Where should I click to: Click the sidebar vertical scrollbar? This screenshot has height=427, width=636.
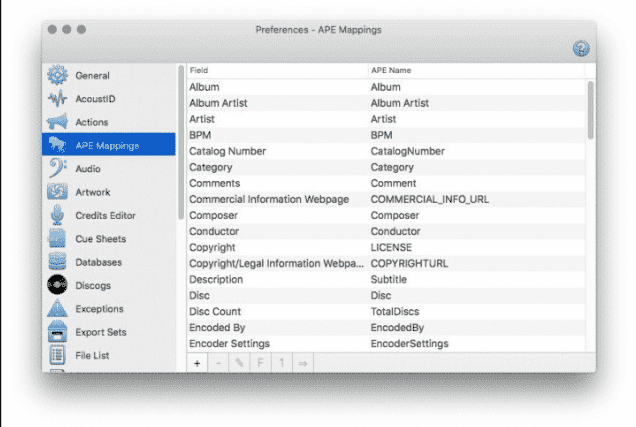(x=181, y=142)
